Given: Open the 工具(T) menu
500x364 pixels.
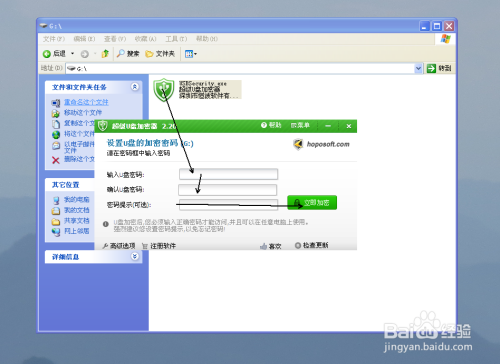Looking at the screenshot, I should [176, 39].
